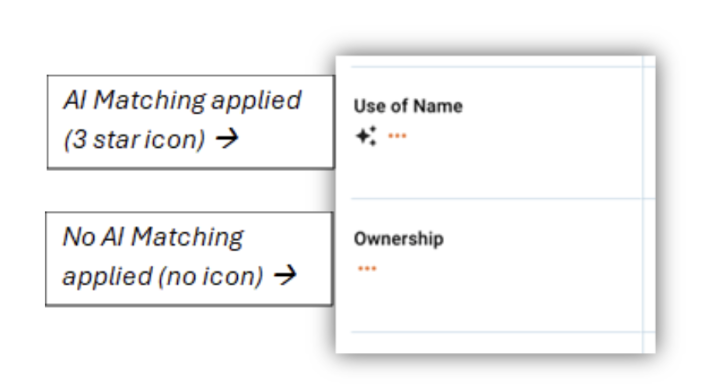This screenshot has height=384, width=724.
Task: Select the Ownership heading
Action: (x=398, y=239)
